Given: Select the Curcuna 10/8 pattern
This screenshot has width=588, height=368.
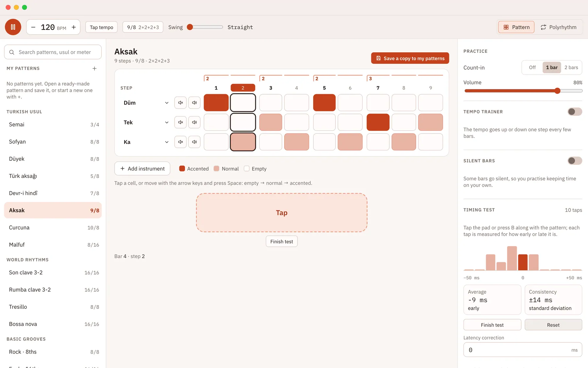Looking at the screenshot, I should coord(53,228).
